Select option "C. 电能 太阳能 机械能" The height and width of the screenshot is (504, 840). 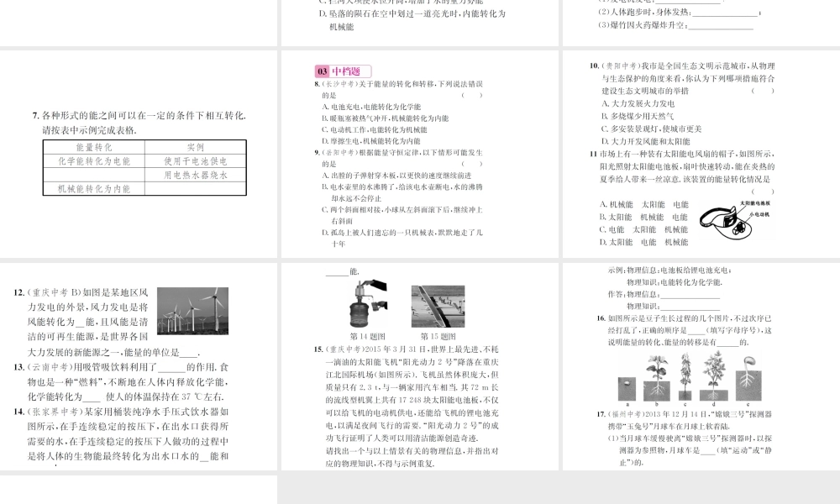click(643, 229)
